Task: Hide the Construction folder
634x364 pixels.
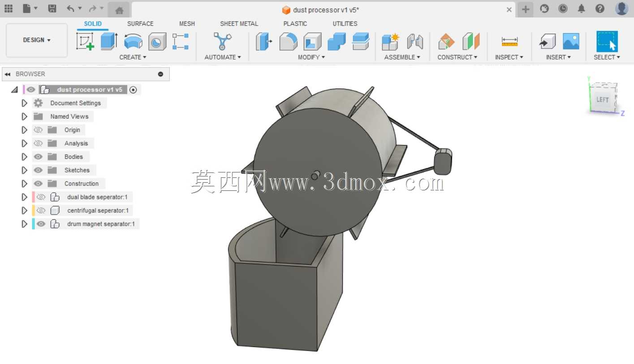Action: (x=39, y=184)
